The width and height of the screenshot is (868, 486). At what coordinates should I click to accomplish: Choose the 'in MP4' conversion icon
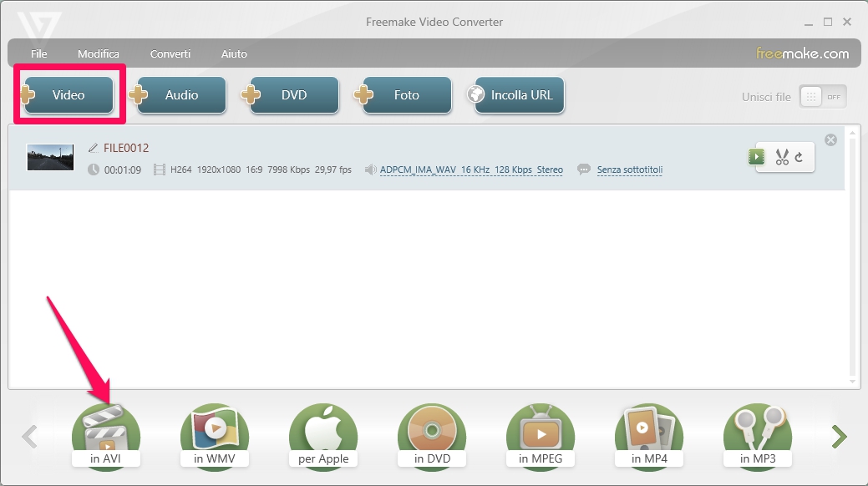649,436
